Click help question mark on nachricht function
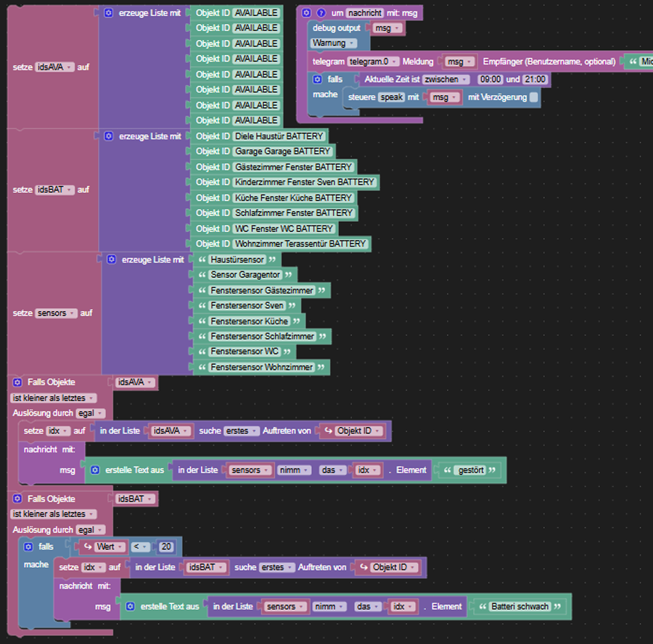Viewport: 653px width, 644px height. coord(321,13)
